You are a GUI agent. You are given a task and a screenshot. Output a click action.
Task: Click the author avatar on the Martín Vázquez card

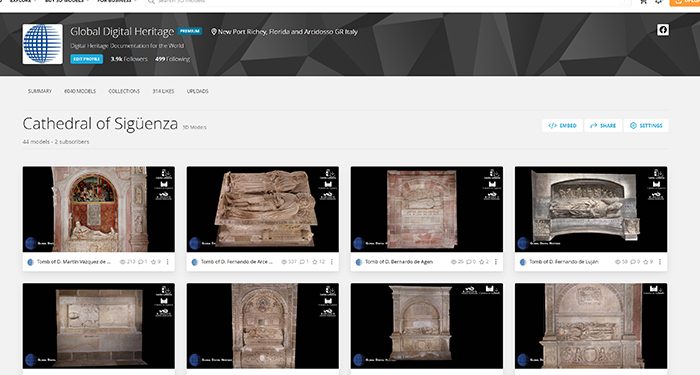click(x=30, y=262)
